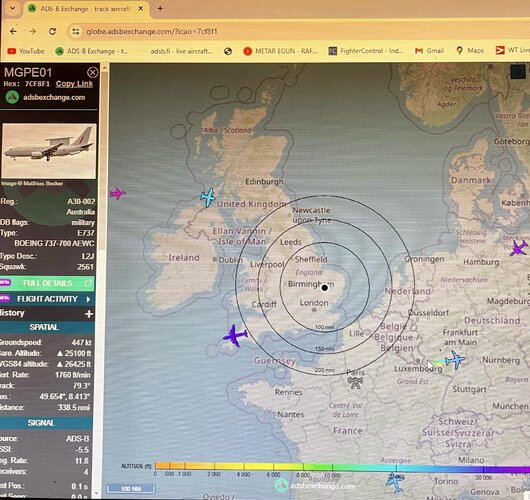This screenshot has width=530, height=500.
Task: Close the MGPE01 aircraft info panel
Action: click(x=92, y=72)
